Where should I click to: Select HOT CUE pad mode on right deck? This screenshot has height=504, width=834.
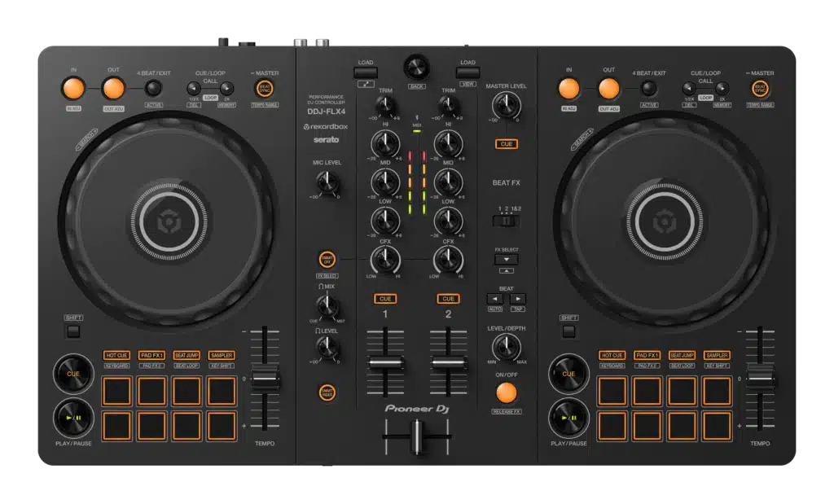click(x=612, y=355)
